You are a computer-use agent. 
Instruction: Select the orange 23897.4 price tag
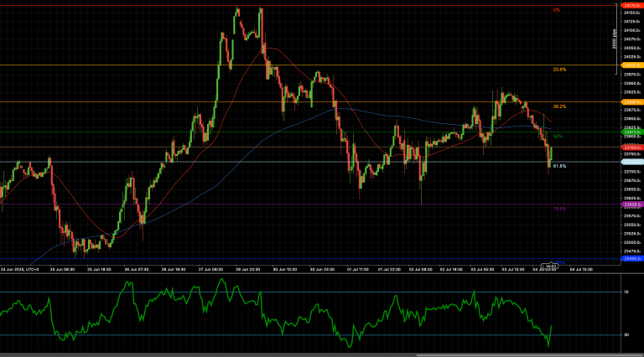pyautogui.click(x=631, y=102)
